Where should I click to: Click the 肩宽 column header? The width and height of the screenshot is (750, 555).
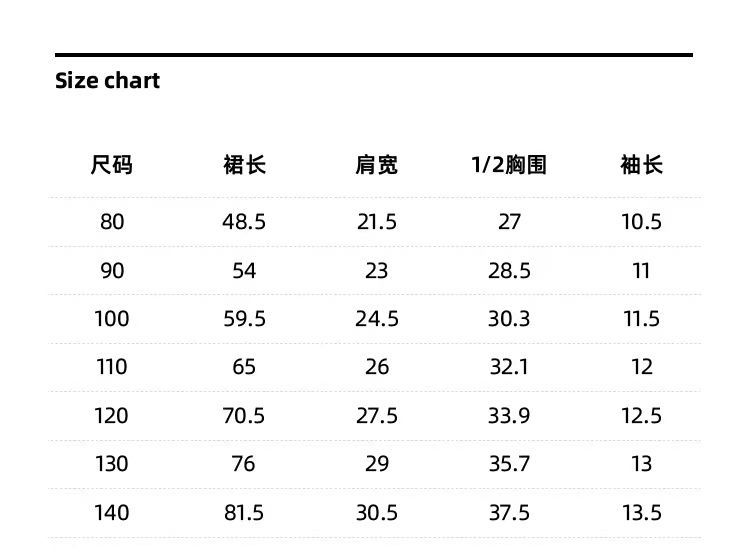(x=376, y=165)
